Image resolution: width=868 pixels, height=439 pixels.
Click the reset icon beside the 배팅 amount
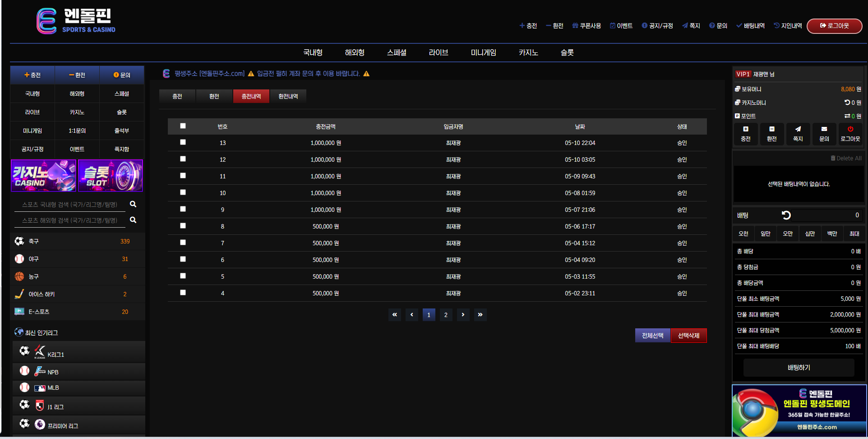786,215
